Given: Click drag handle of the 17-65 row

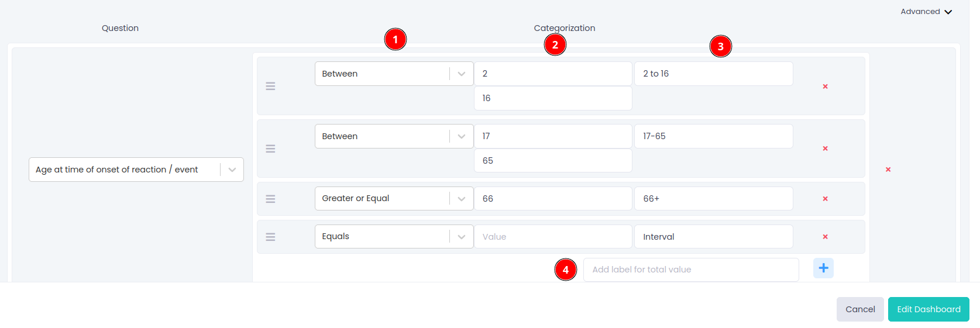Looking at the screenshot, I should 270,149.
